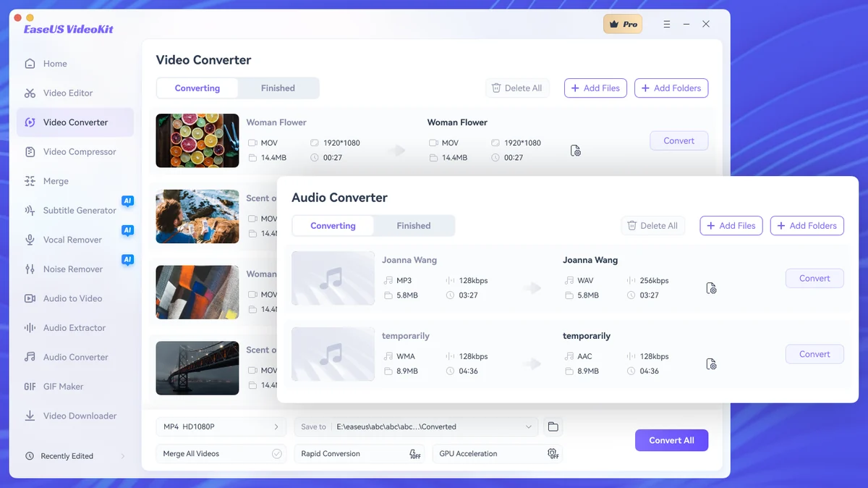
Task: Click the WAV output format label
Action: [x=585, y=281]
